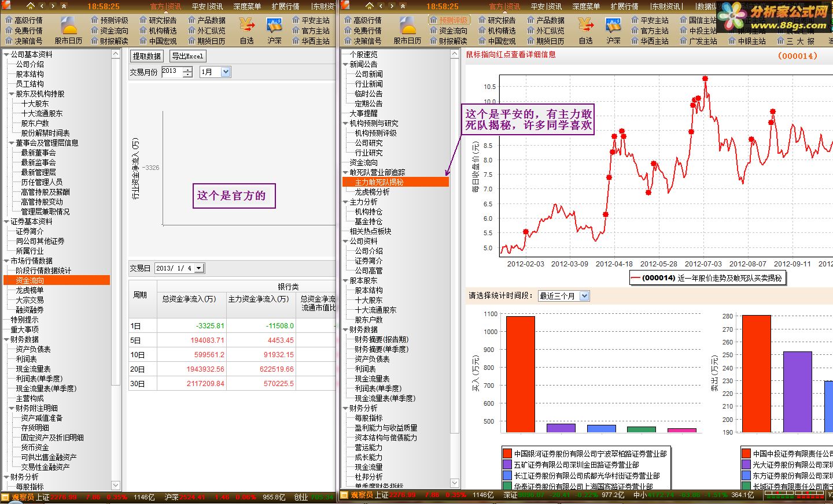Click red legend swatch for 中国银河证券

[507, 454]
